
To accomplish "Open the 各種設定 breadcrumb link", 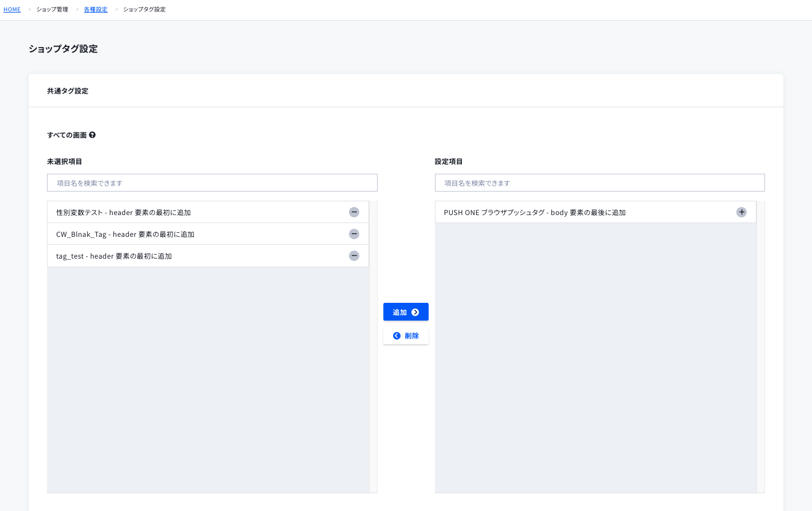I will click(x=95, y=9).
